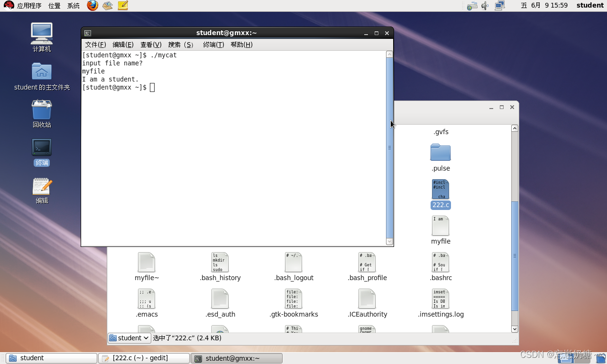Switch to student file manager taskbar button
The image size is (607, 364).
pos(52,358)
